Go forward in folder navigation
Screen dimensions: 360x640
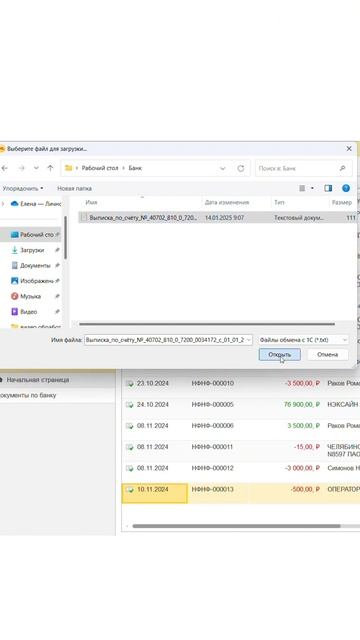coord(21,168)
